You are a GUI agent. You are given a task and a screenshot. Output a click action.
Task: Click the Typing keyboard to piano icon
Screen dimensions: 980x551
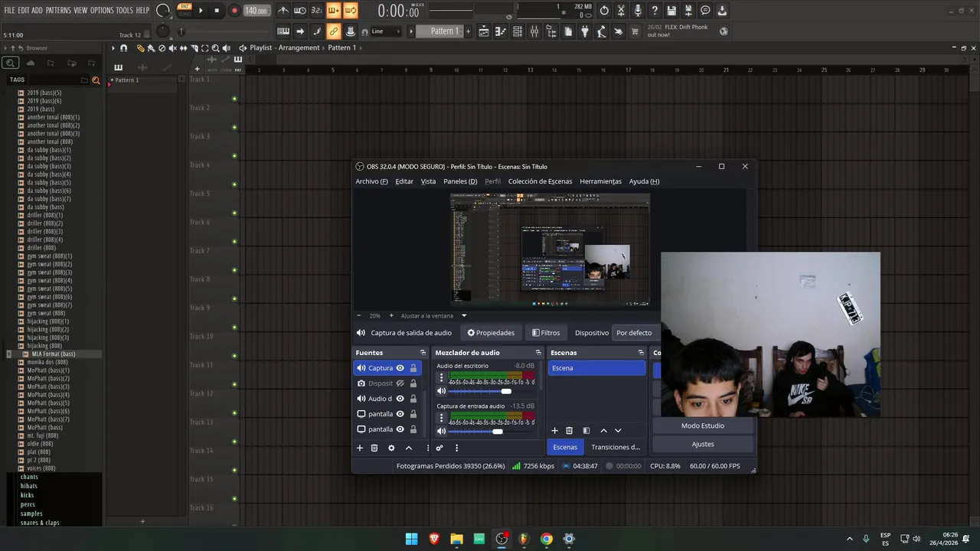(283, 31)
